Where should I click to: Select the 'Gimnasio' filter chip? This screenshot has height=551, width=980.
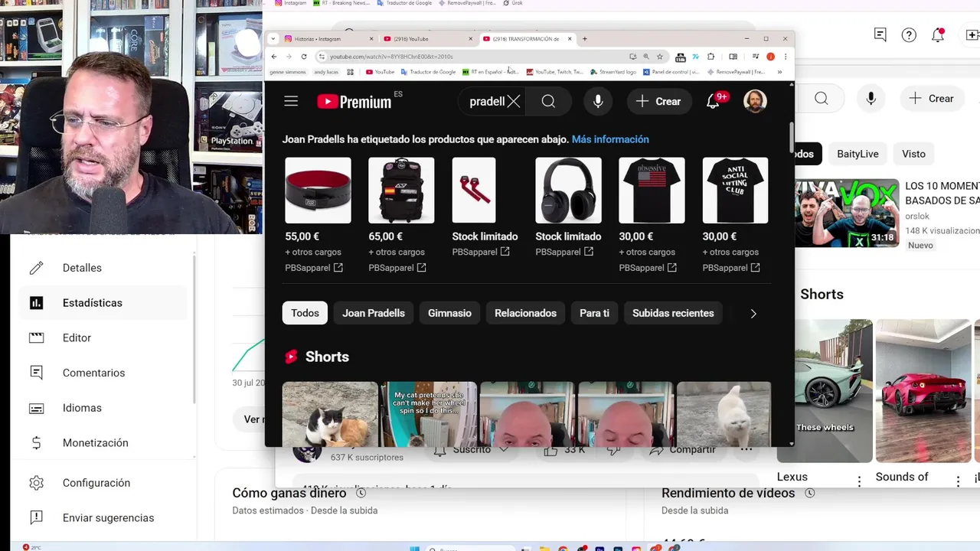pos(449,313)
